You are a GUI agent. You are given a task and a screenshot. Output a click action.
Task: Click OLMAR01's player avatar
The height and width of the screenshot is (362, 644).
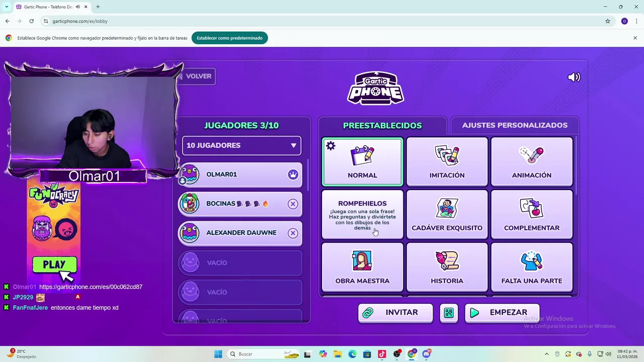tap(190, 174)
